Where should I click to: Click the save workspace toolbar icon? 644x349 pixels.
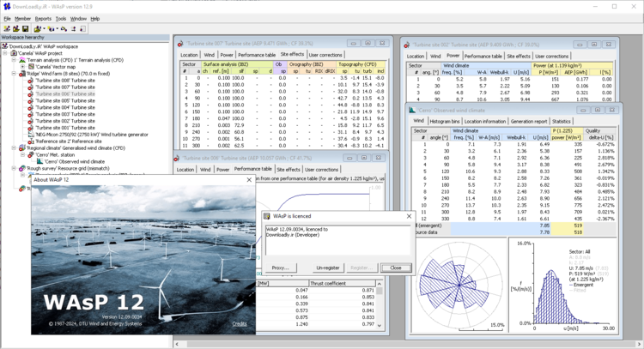coord(25,28)
